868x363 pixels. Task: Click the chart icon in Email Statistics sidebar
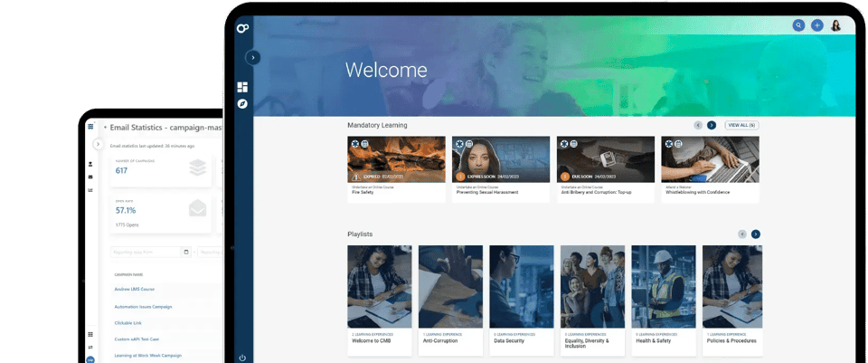(90, 190)
